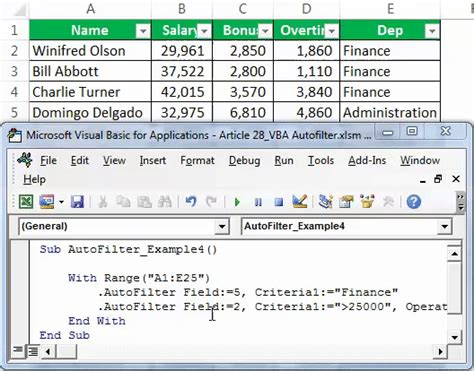Open the Debug menu
Viewport: 474px width, 371px height.
click(x=244, y=161)
